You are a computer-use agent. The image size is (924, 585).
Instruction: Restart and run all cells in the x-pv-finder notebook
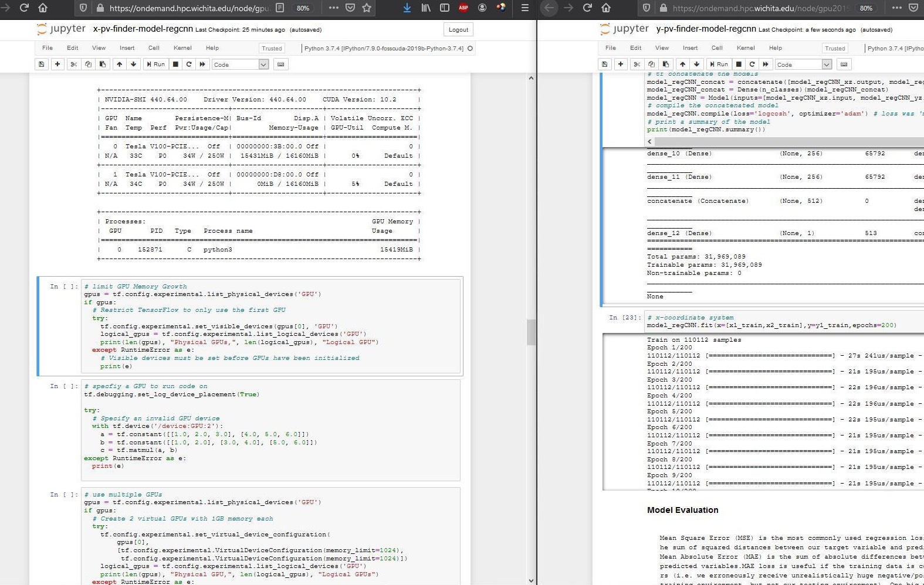click(202, 64)
